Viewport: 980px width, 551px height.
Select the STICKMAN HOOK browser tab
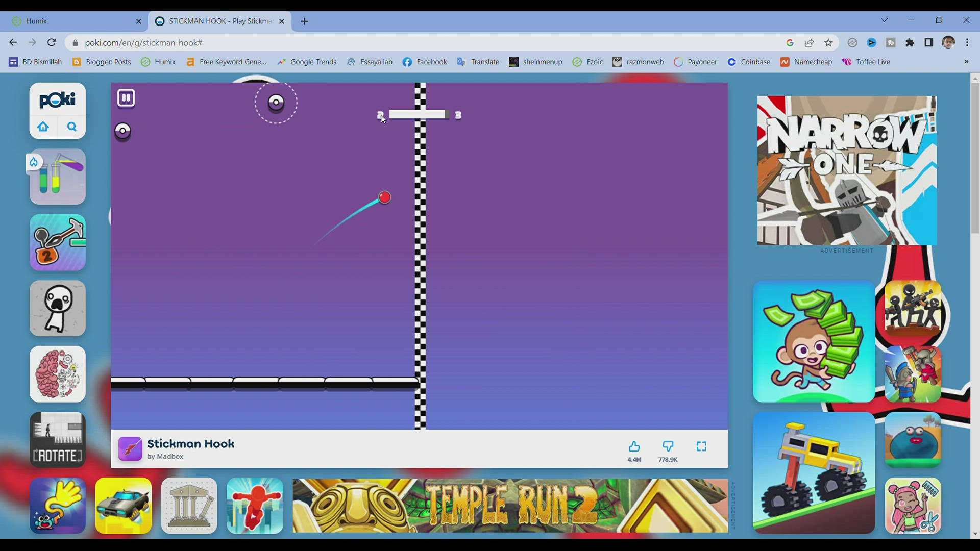tap(219, 21)
